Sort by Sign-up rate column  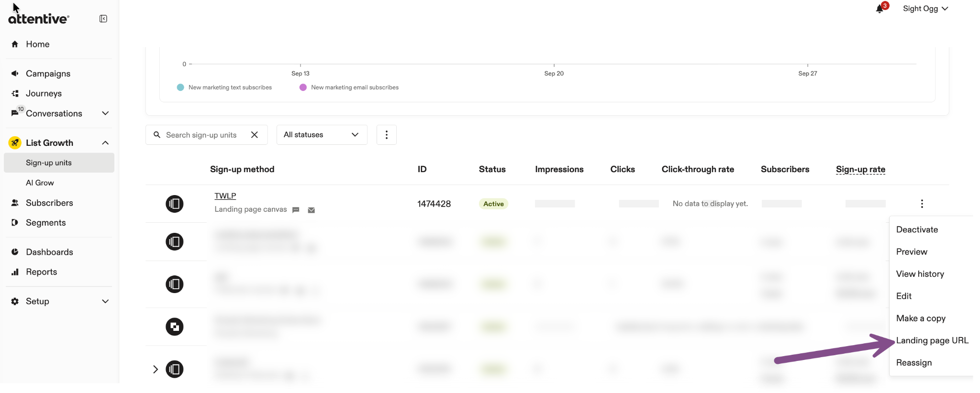pyautogui.click(x=860, y=169)
